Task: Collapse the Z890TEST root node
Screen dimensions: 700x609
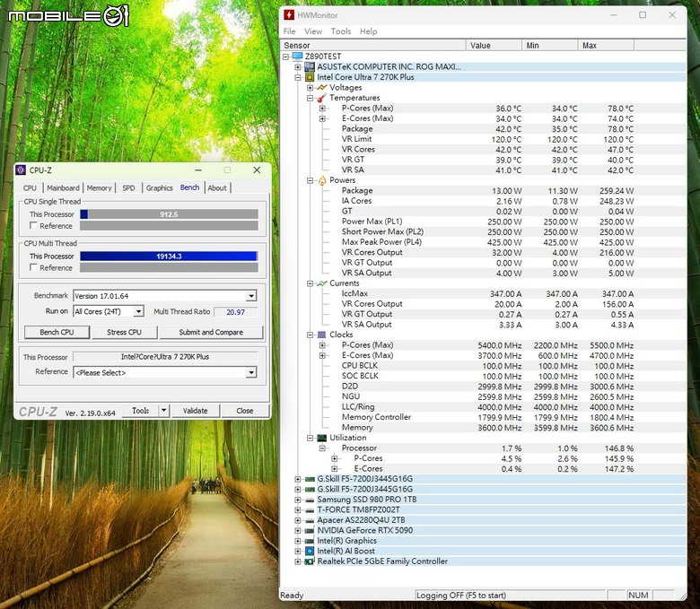Action: 285,57
